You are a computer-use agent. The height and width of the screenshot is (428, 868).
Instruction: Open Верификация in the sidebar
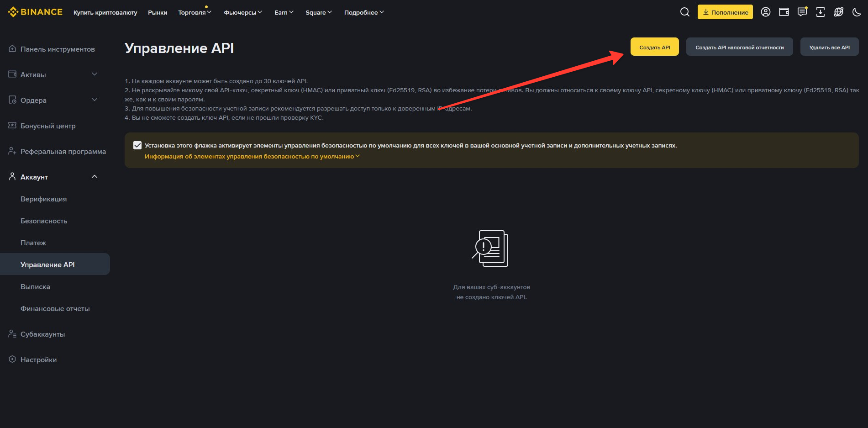(43, 199)
